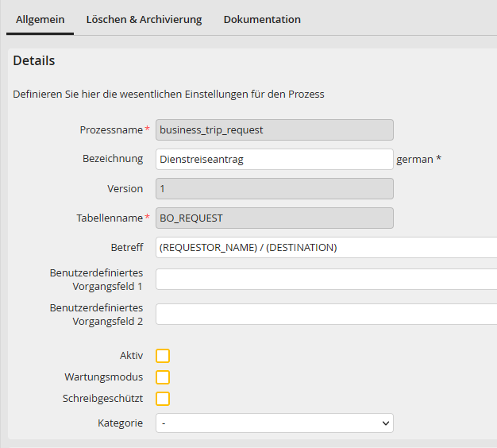The height and width of the screenshot is (448, 497).
Task: Expand the Kategorie dropdown
Action: (x=274, y=423)
